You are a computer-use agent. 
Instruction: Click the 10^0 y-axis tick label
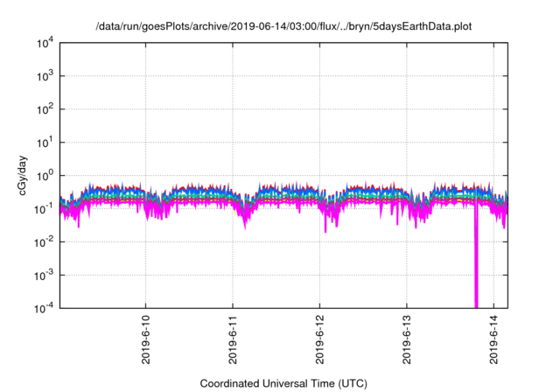[x=43, y=175]
